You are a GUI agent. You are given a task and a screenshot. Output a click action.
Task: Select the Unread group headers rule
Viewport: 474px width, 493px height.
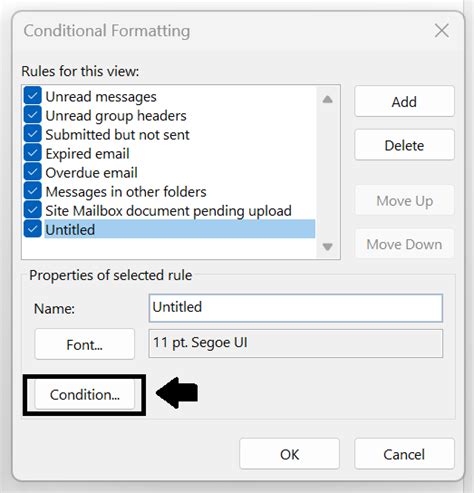[116, 116]
